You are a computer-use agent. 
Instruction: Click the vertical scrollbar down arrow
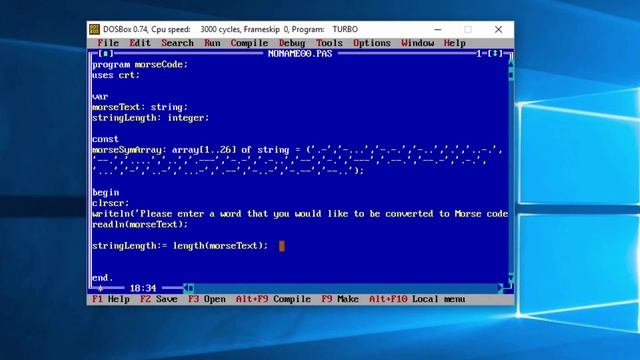(511, 278)
